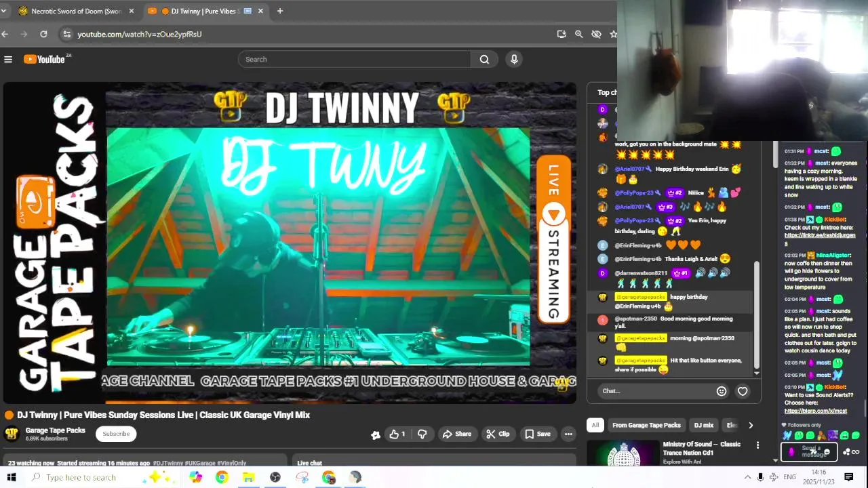Like the DJ Twinny video
868x488 pixels.
click(x=397, y=434)
